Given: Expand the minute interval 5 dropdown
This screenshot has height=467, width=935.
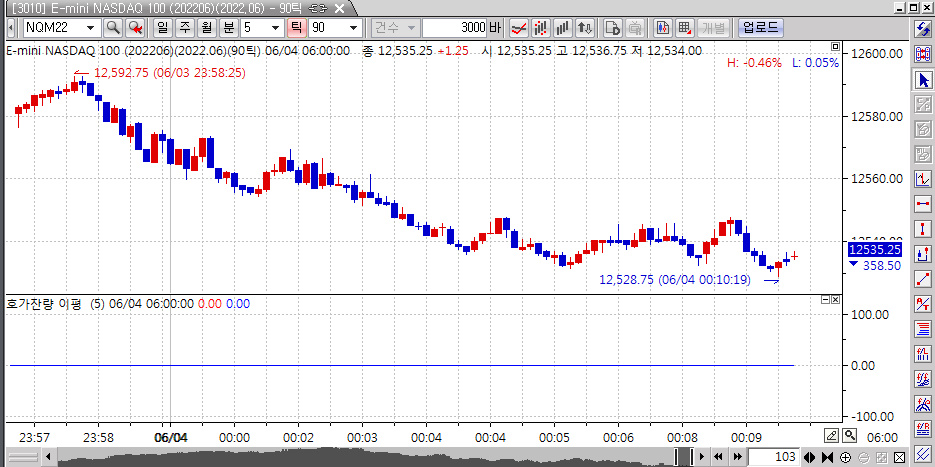Looking at the screenshot, I should (275, 27).
